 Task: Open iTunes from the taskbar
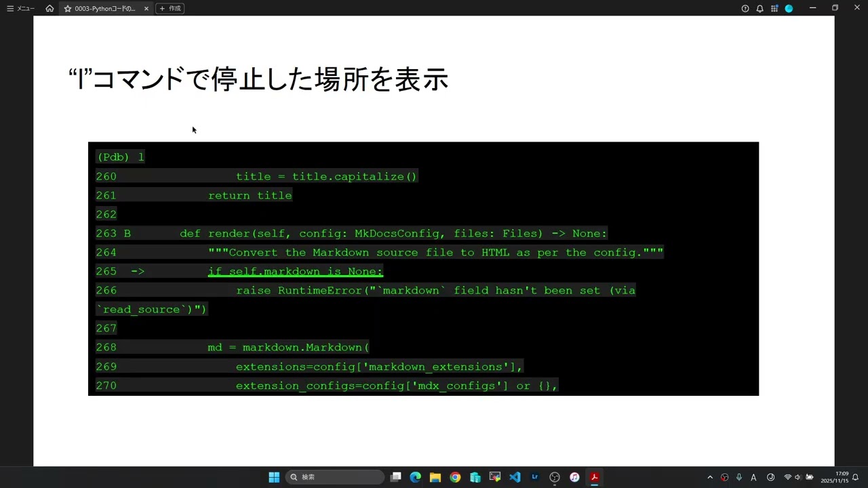(574, 477)
